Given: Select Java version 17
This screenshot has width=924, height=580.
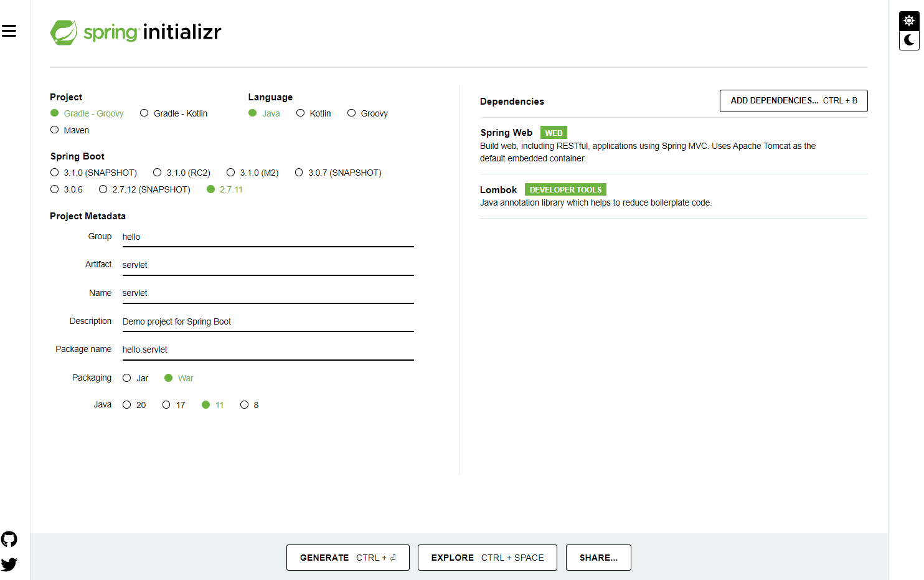Looking at the screenshot, I should [x=174, y=405].
